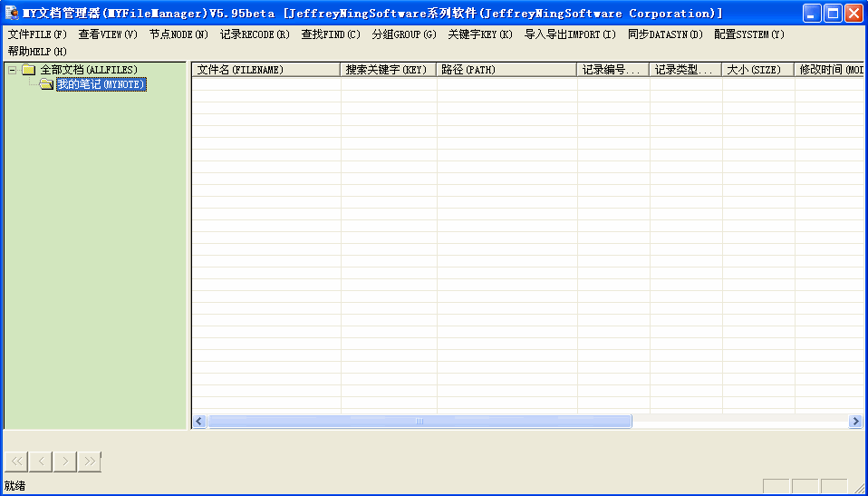Click the ALLFILES folder icon
Screen dimensions: 868x496
click(x=28, y=70)
